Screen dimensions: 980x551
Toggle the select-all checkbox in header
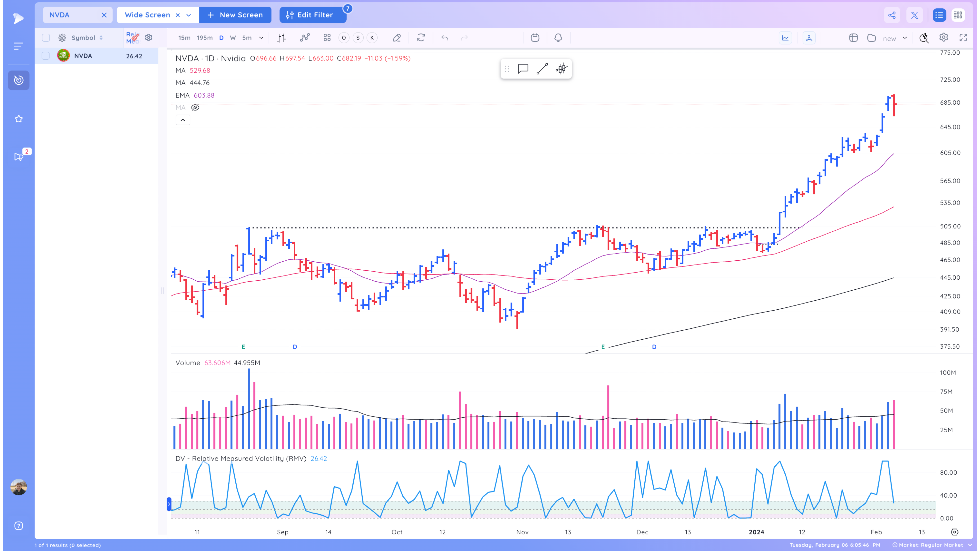[x=46, y=38]
